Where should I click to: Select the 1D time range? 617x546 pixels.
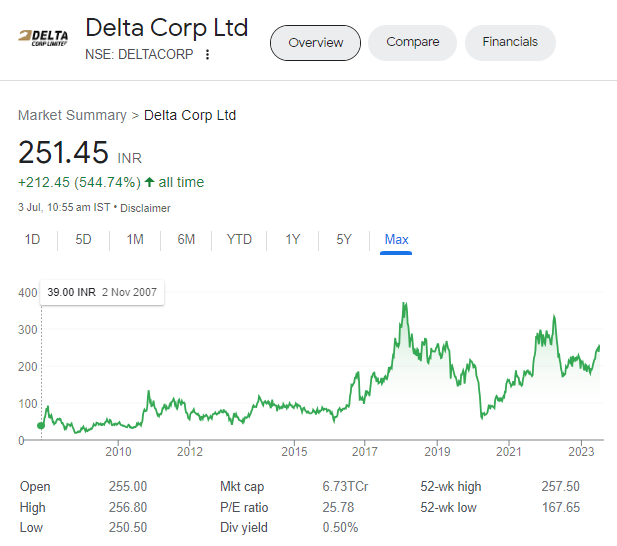pyautogui.click(x=33, y=240)
